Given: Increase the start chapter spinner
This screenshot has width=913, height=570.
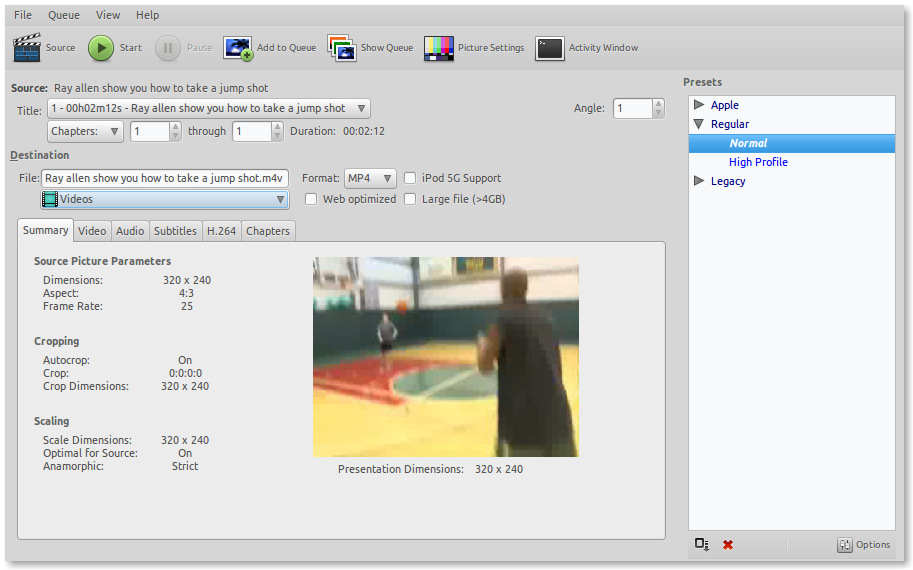Looking at the screenshot, I should tap(175, 127).
